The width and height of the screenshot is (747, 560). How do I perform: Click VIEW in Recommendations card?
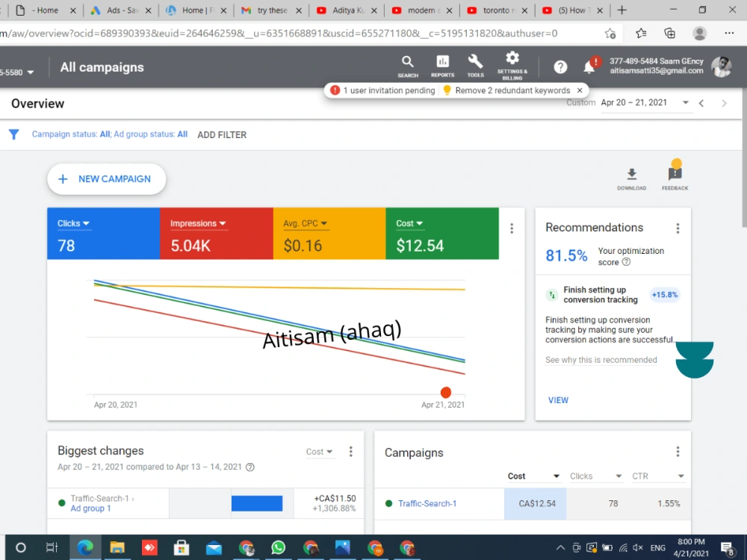click(558, 400)
